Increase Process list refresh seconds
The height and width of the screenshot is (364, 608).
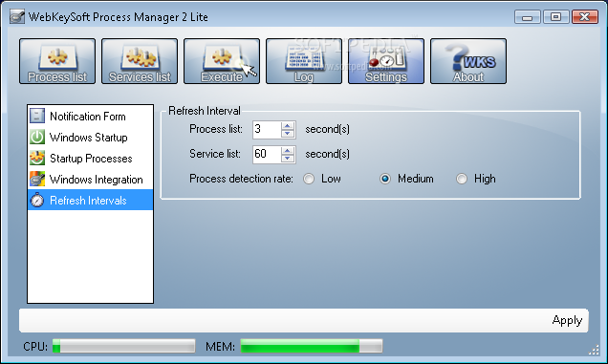click(288, 125)
